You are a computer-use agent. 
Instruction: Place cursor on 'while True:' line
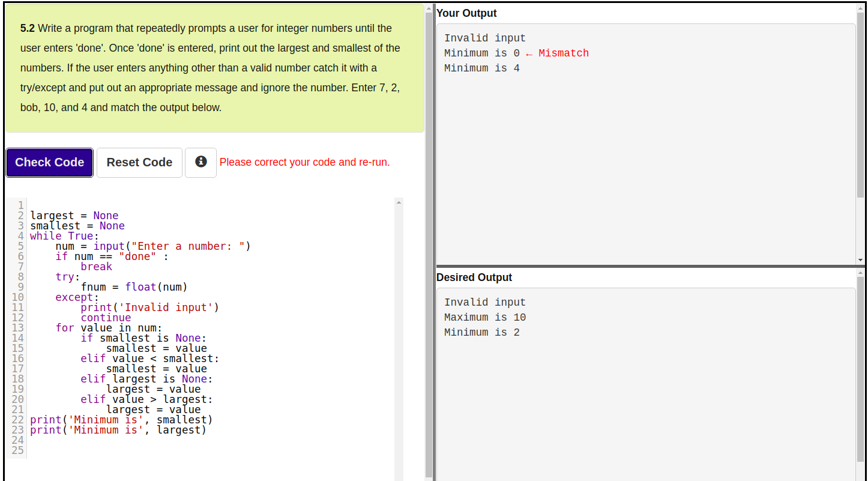(65, 236)
